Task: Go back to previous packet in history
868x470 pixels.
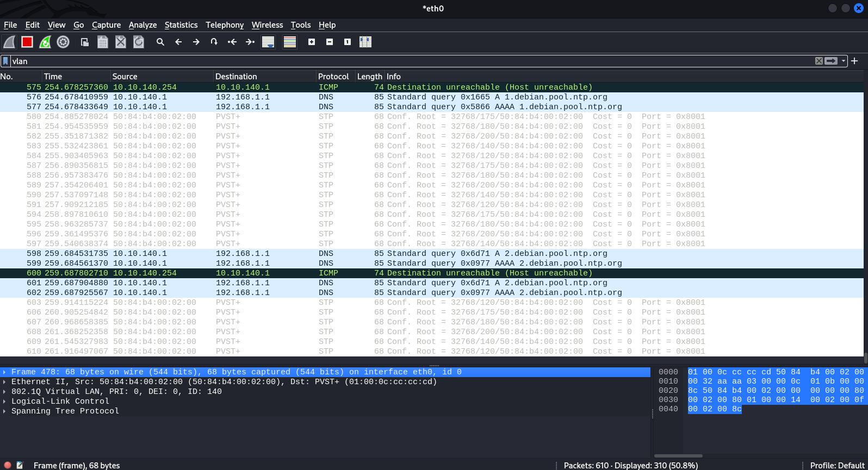Action: click(178, 42)
